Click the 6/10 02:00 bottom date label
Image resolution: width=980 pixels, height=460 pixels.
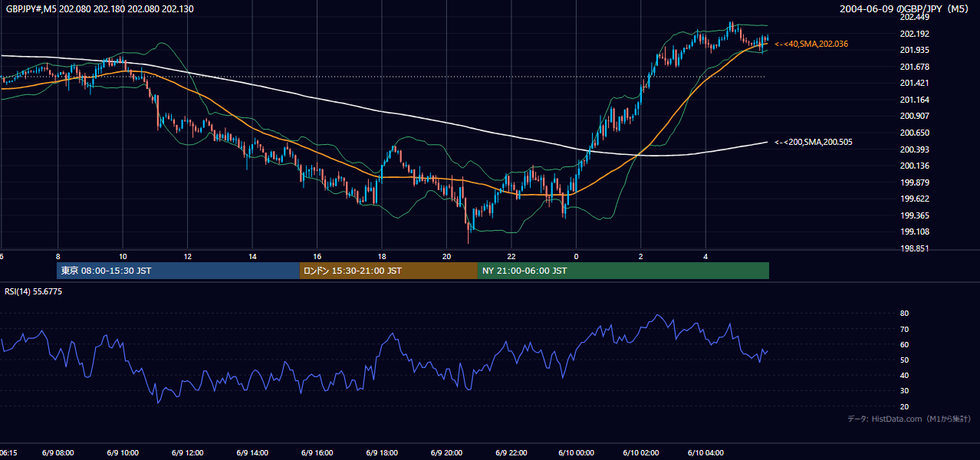[x=641, y=453]
